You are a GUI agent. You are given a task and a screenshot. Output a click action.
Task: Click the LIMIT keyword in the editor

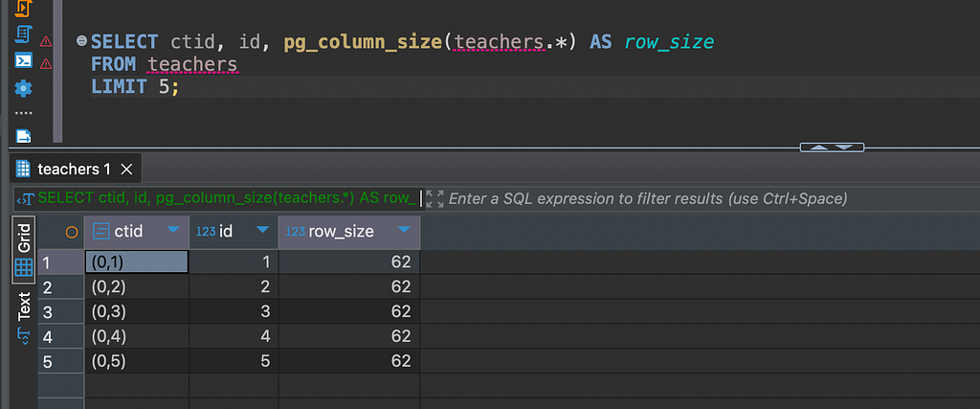(x=119, y=86)
